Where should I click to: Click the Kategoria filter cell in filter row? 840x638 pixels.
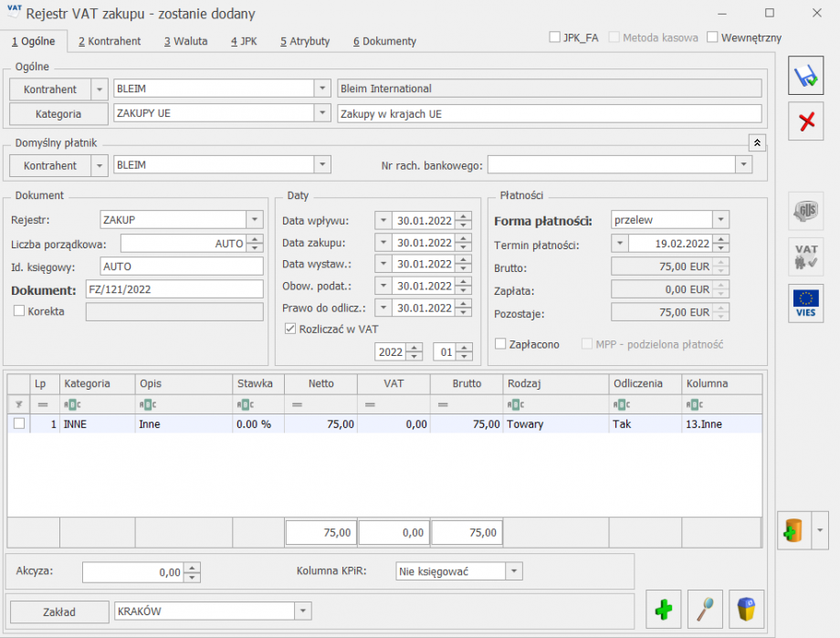98,404
